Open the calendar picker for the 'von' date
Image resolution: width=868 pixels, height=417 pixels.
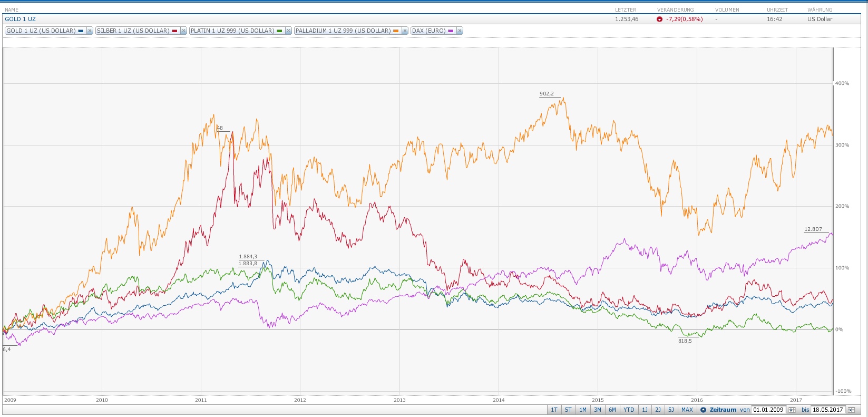click(792, 410)
